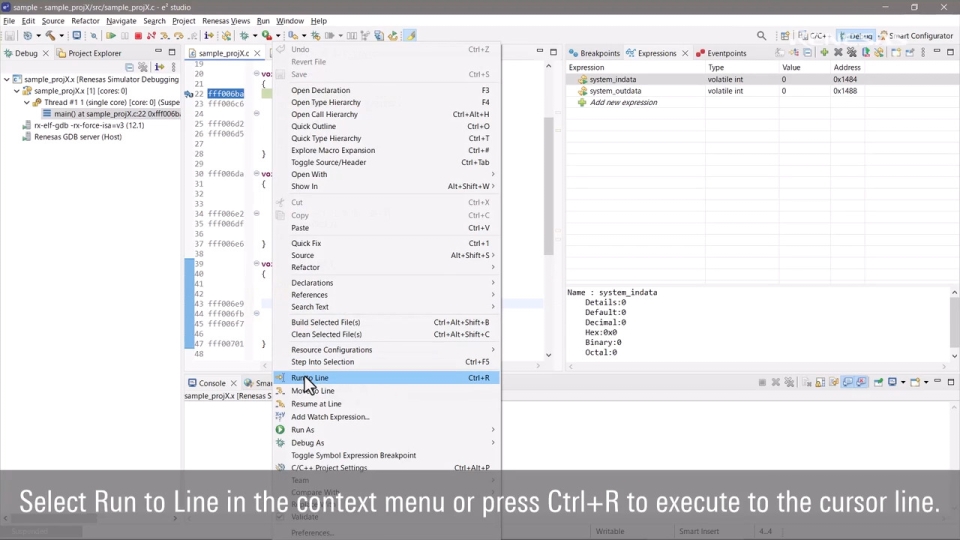Expand the Run As submenu

point(387,430)
